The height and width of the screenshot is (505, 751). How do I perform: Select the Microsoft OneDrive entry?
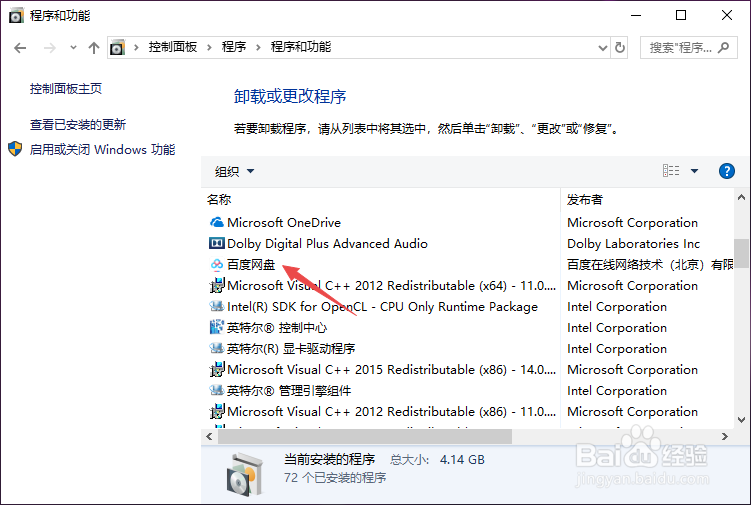[284, 222]
